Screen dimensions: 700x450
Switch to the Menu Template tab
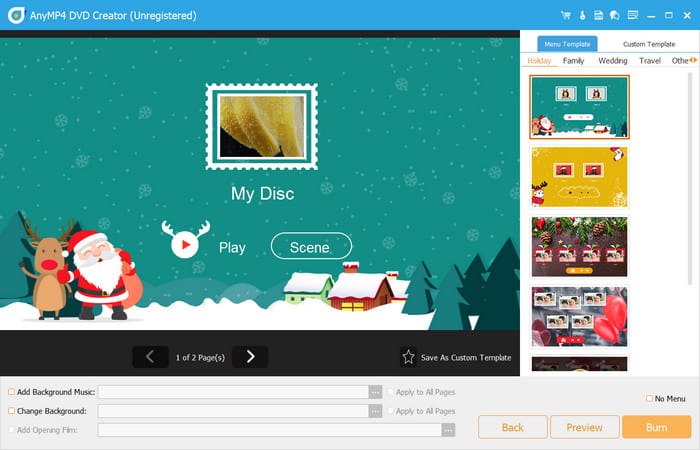567,44
